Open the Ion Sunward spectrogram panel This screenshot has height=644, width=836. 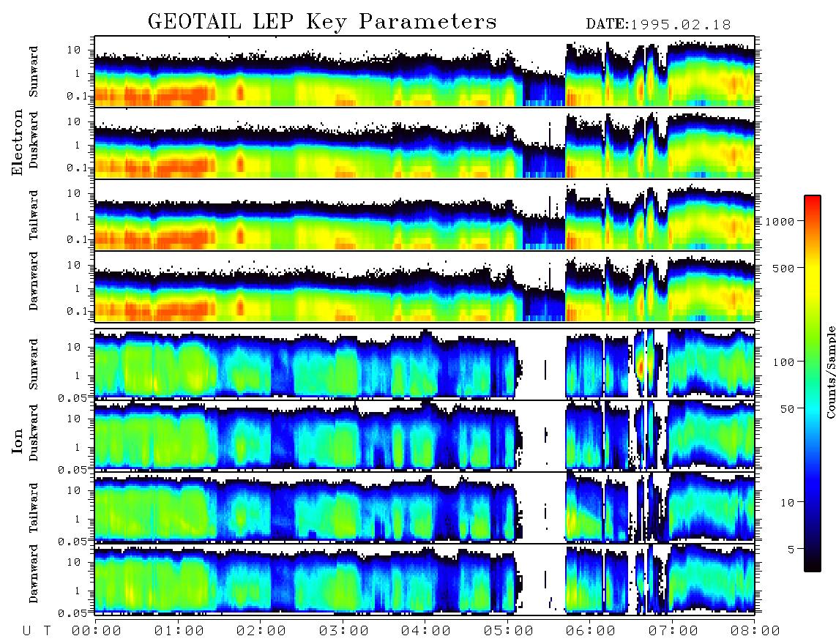pos(425,364)
